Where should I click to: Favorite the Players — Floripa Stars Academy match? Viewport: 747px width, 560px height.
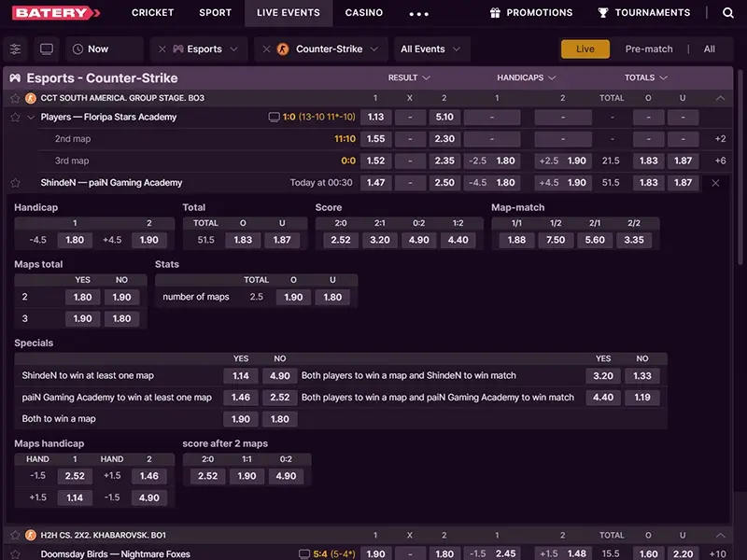(15, 118)
